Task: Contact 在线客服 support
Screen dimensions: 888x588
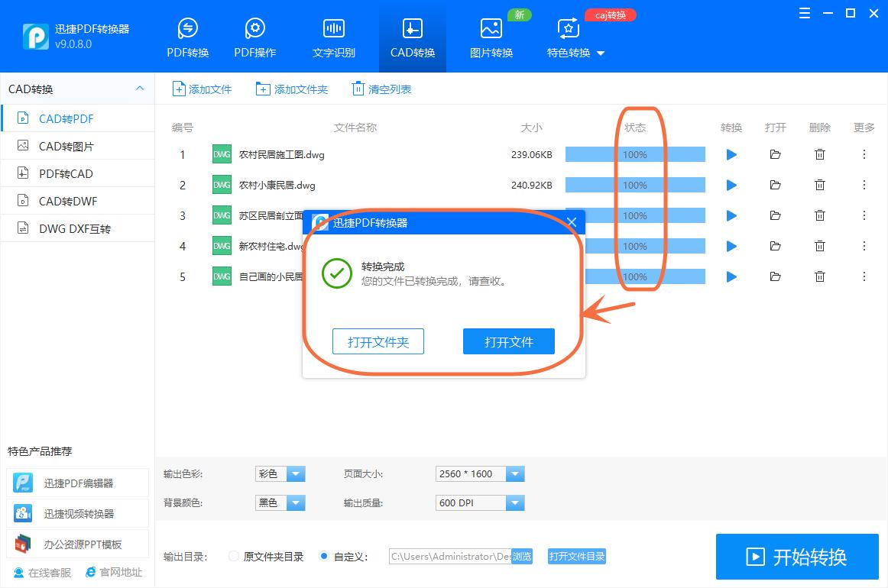Action: click(43, 573)
